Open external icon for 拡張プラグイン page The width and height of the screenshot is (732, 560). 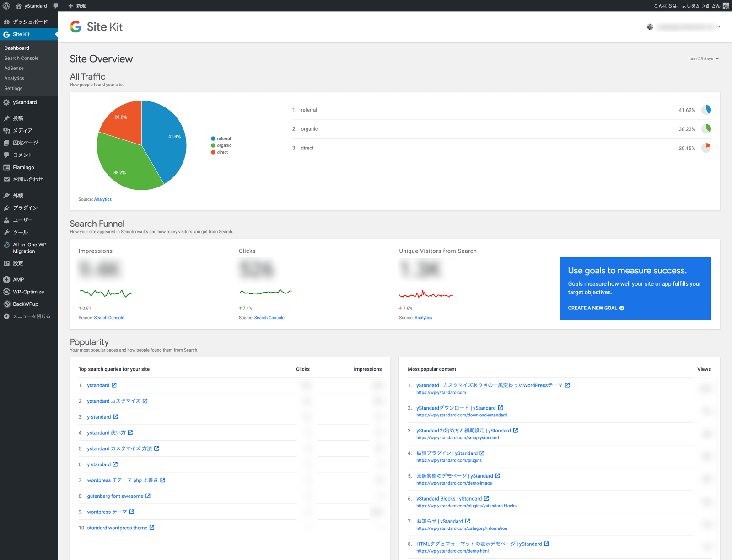[x=482, y=453]
